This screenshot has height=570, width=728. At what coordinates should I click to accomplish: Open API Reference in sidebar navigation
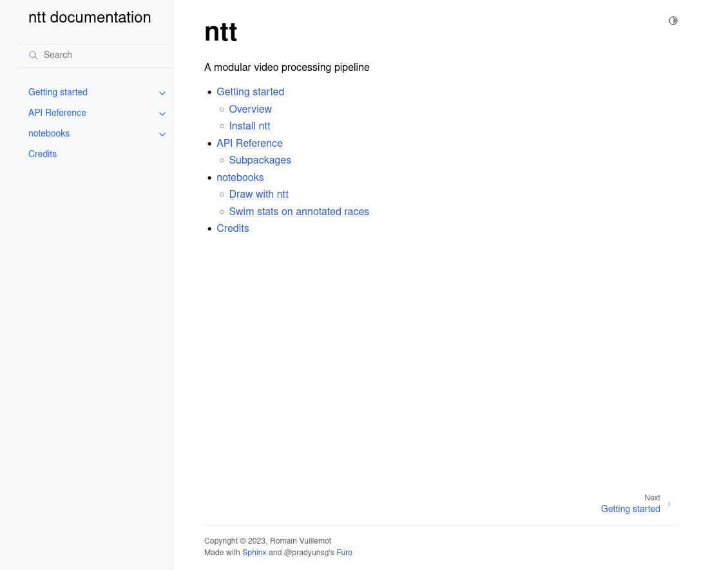coord(57,113)
